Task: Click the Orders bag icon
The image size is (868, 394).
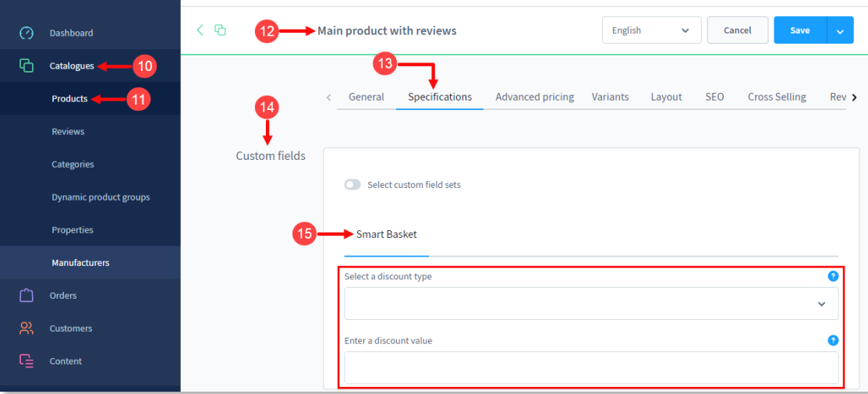Action: click(27, 296)
